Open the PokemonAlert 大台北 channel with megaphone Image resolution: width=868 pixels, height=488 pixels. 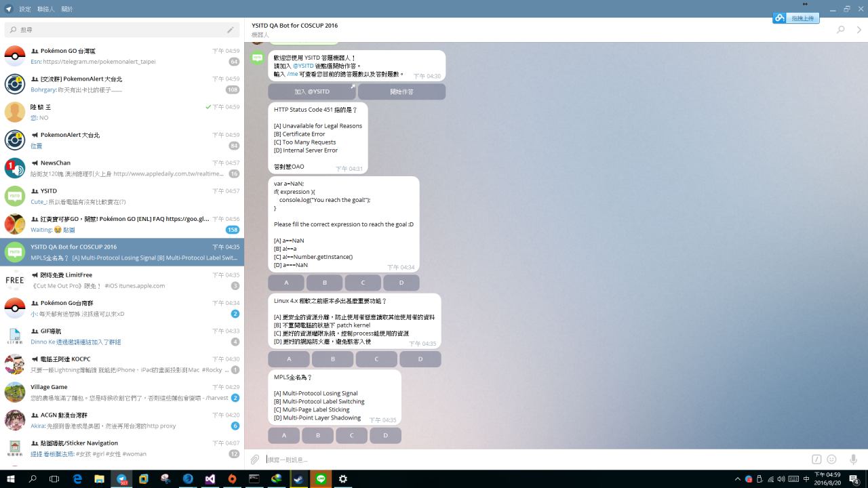(122, 140)
